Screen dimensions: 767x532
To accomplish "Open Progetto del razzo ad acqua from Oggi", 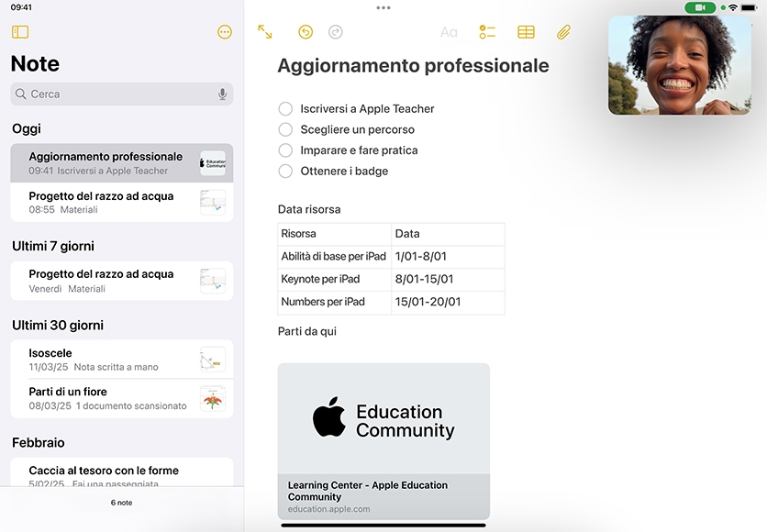I will tap(122, 203).
